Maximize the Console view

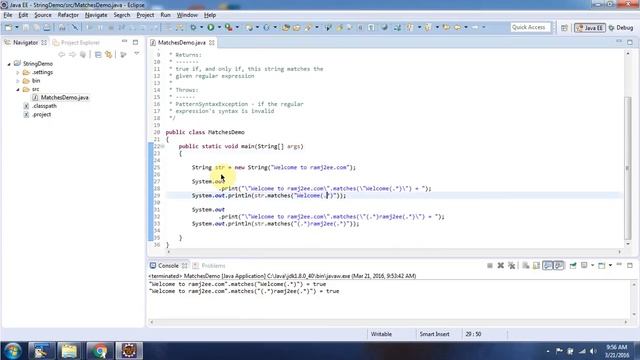click(x=630, y=265)
